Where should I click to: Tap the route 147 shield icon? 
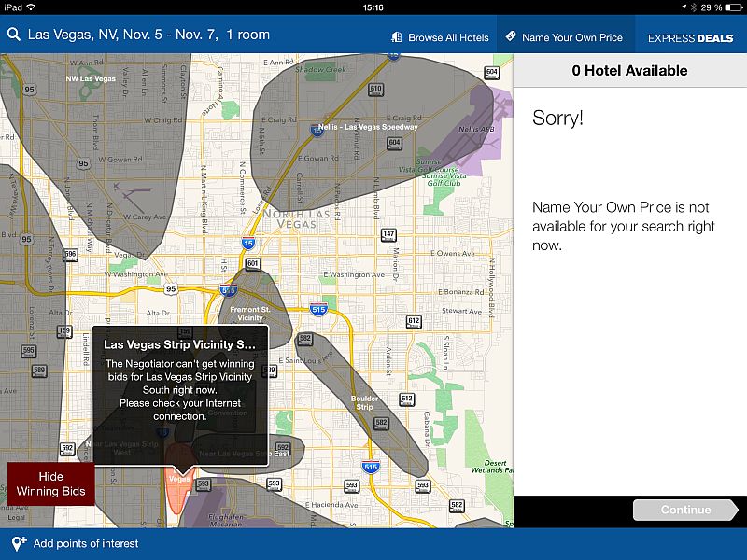388,235
